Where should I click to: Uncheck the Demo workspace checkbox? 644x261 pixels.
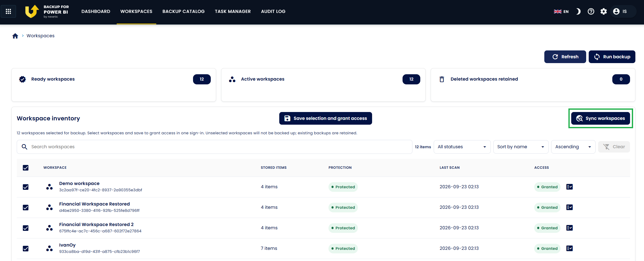26,187
